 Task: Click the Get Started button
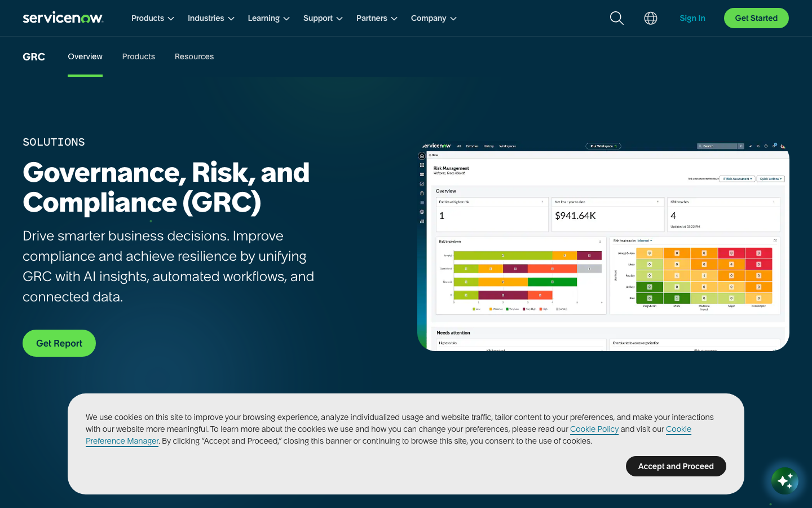756,18
